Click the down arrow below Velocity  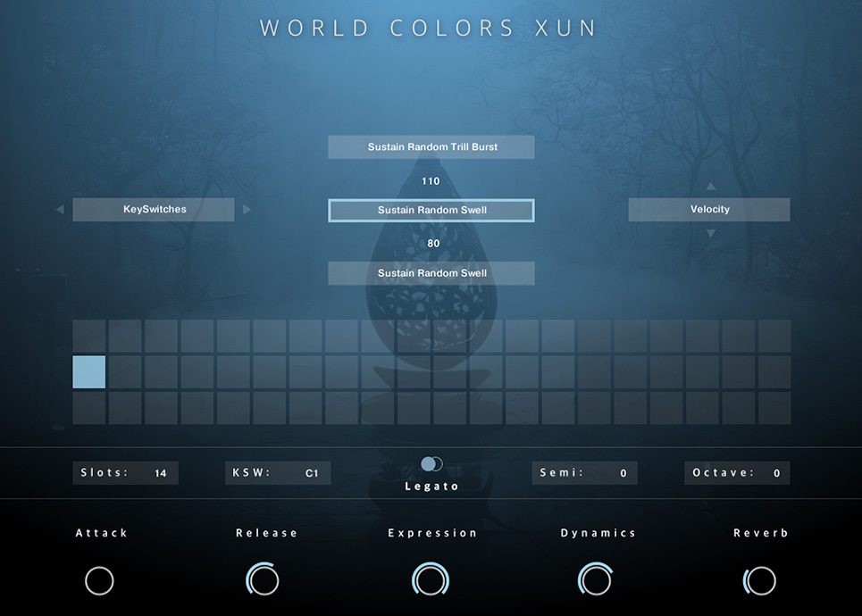point(710,233)
